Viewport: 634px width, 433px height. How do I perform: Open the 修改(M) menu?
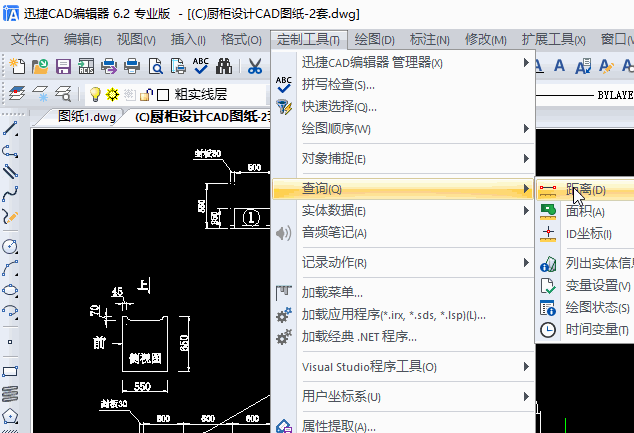click(485, 40)
